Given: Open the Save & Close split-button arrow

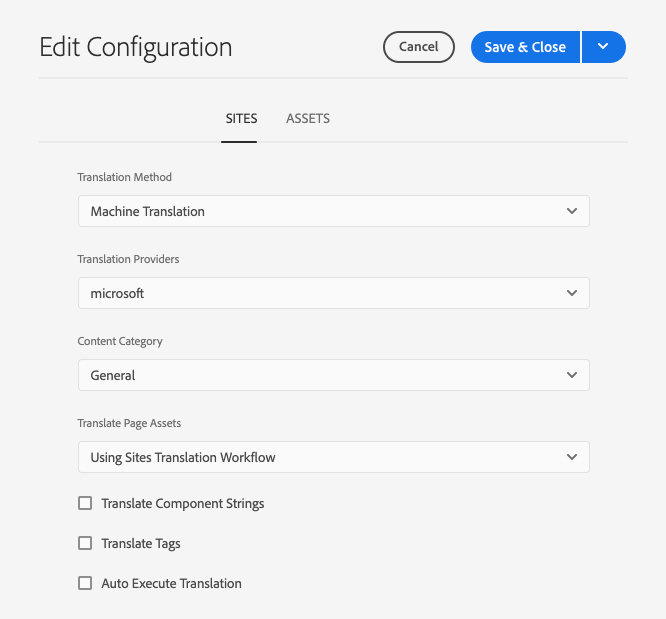Looking at the screenshot, I should pos(603,47).
